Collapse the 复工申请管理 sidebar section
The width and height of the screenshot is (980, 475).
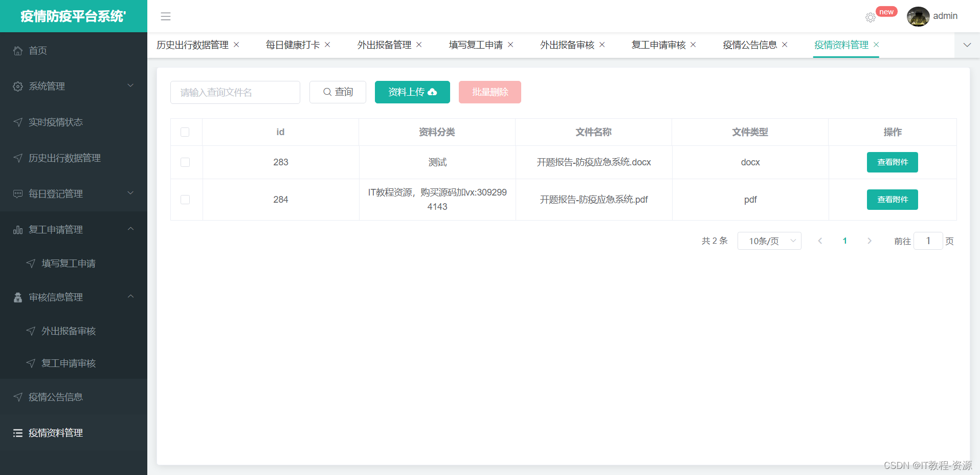(x=131, y=229)
